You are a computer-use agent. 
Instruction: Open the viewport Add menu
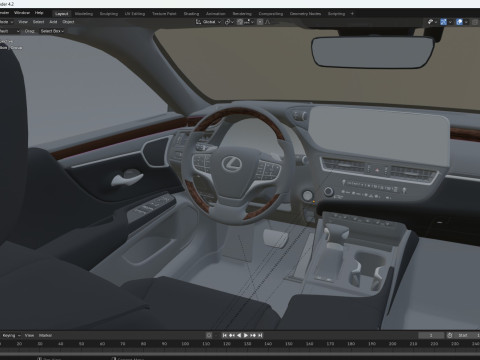point(53,22)
